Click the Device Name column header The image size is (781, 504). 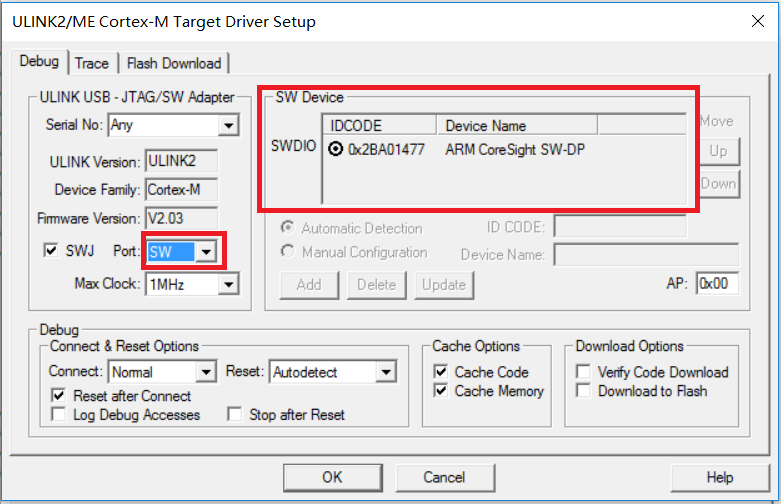tap(517, 126)
